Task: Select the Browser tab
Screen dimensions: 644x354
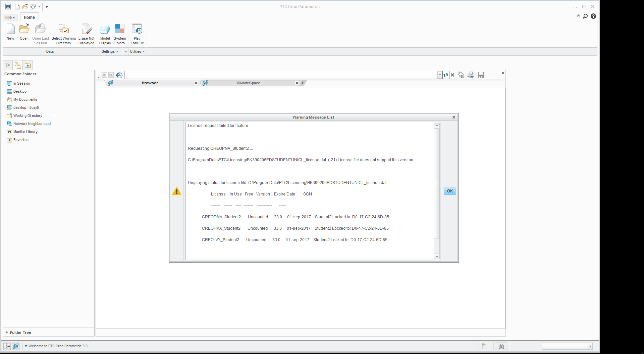Action: tap(150, 83)
